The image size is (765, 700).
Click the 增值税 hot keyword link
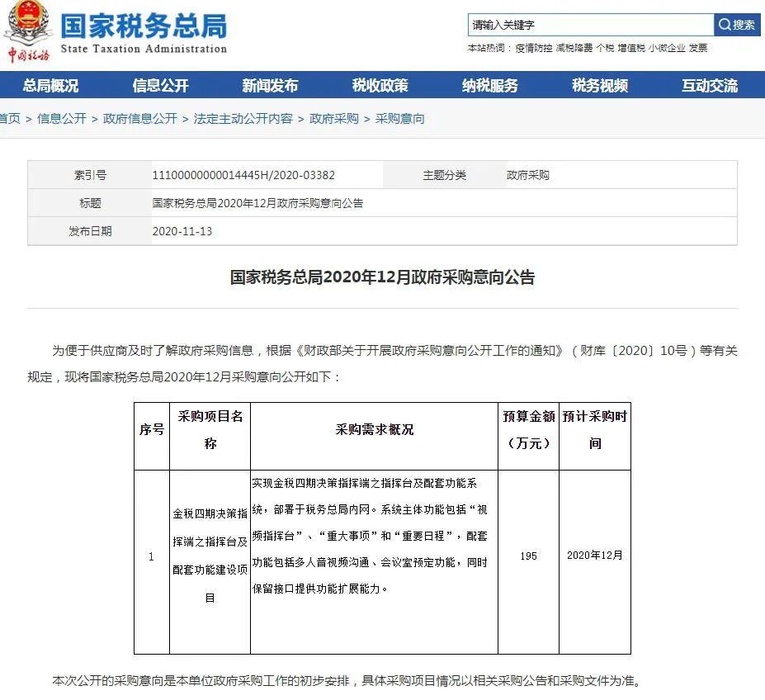tap(631, 48)
